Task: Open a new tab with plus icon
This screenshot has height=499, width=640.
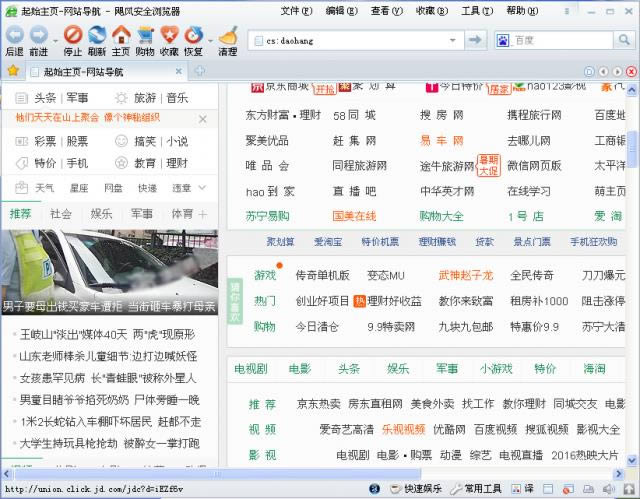Action: pyautogui.click(x=199, y=71)
